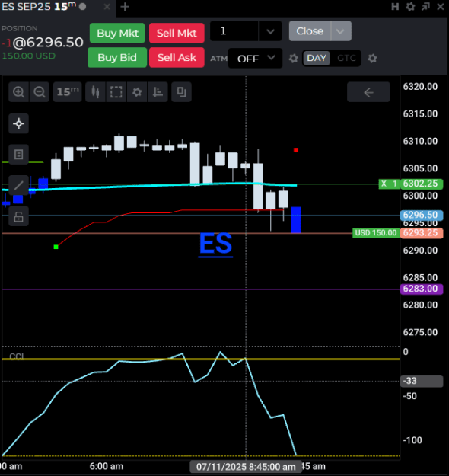
Task: Click Buy Bid button
Action: point(117,57)
